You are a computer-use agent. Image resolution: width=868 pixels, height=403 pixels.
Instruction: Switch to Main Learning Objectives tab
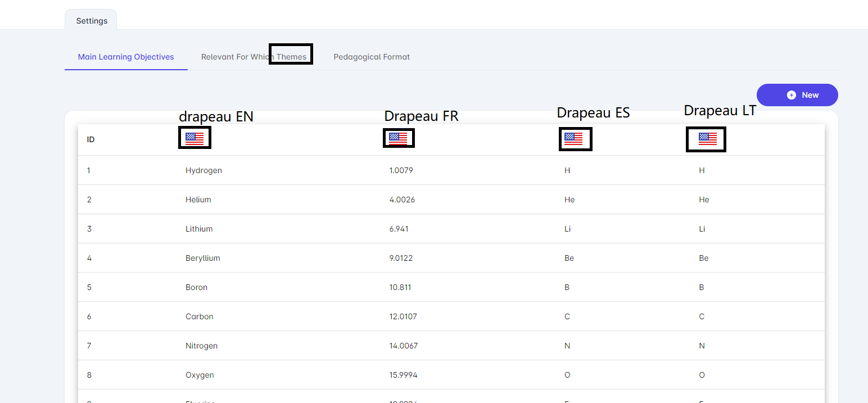coord(126,57)
